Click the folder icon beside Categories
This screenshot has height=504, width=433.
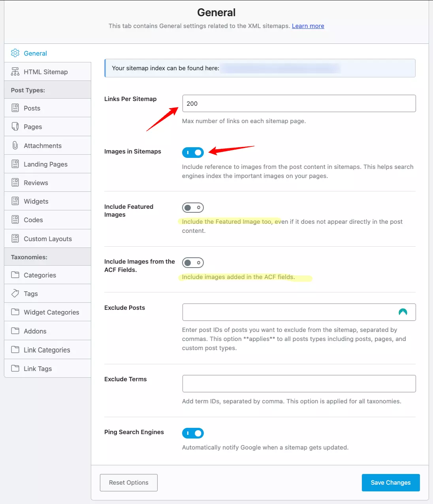pos(15,275)
